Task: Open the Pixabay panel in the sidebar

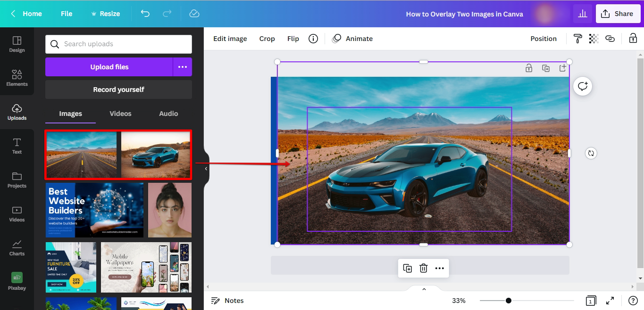Action: pos(17,280)
